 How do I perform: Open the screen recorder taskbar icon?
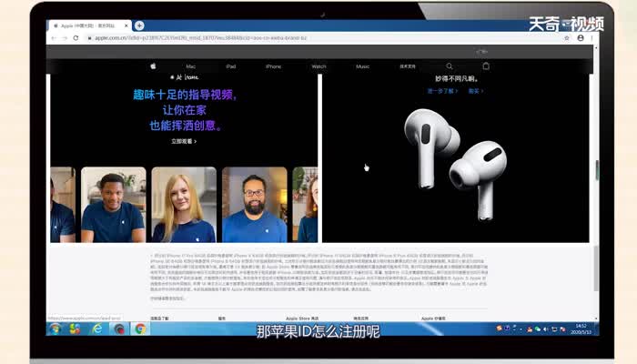(119, 329)
